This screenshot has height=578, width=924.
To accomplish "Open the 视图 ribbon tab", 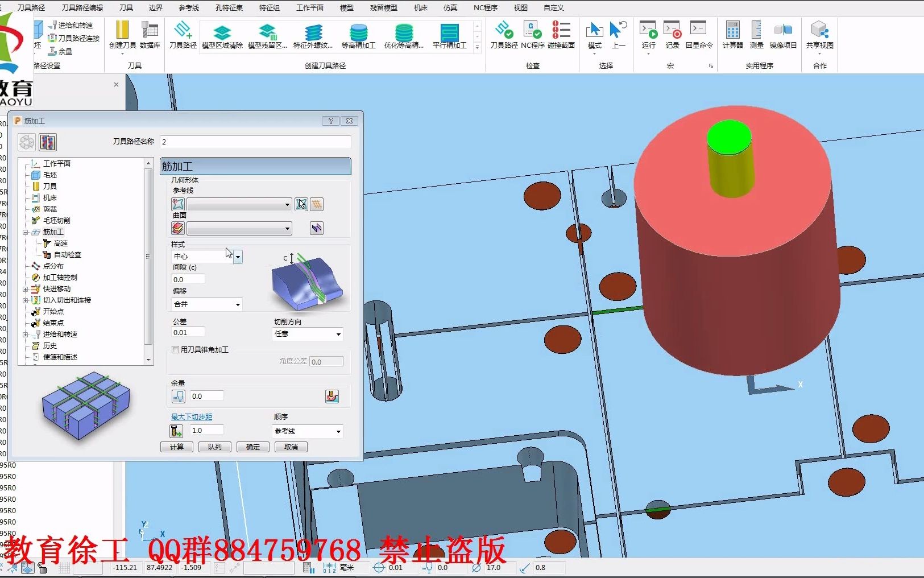I will point(520,7).
